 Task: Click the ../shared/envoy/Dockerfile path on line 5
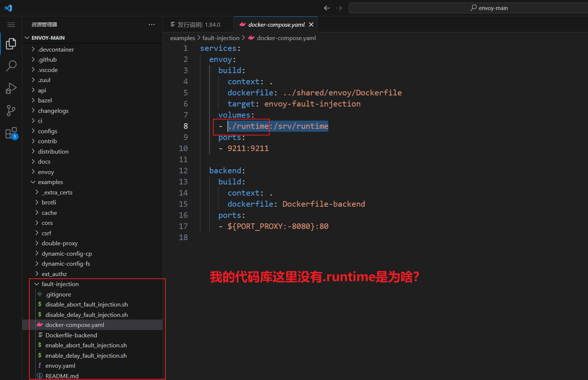coord(342,93)
